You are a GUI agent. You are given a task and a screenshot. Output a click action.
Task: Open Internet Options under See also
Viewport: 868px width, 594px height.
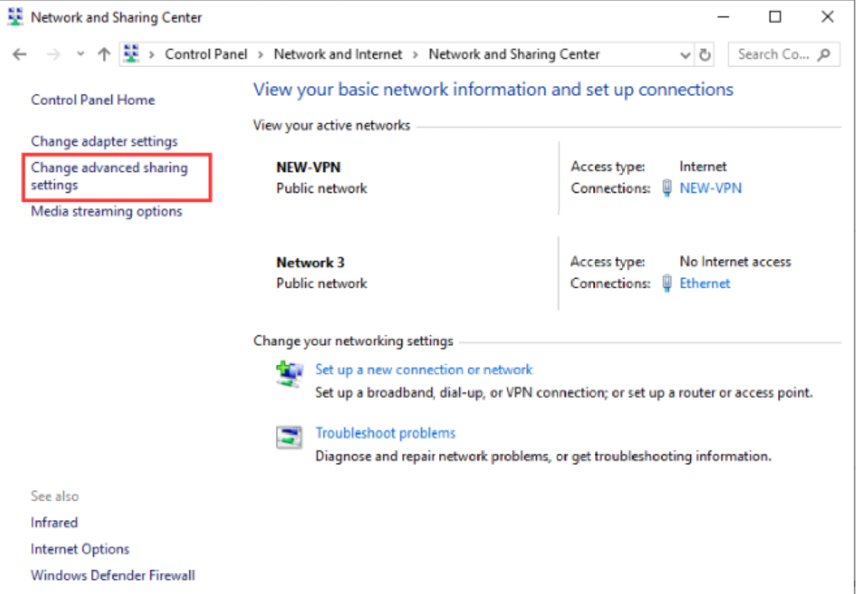80,549
